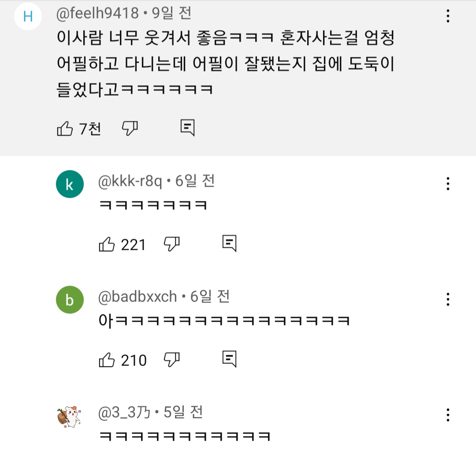Open the @badbxxch green profile avatar
Viewport: 476px width, 454px height.
[x=70, y=300]
